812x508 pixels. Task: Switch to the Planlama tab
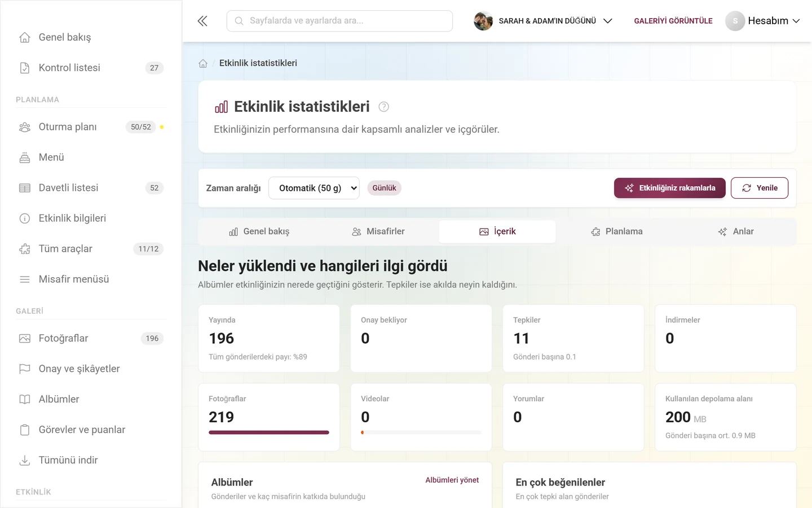(x=617, y=231)
